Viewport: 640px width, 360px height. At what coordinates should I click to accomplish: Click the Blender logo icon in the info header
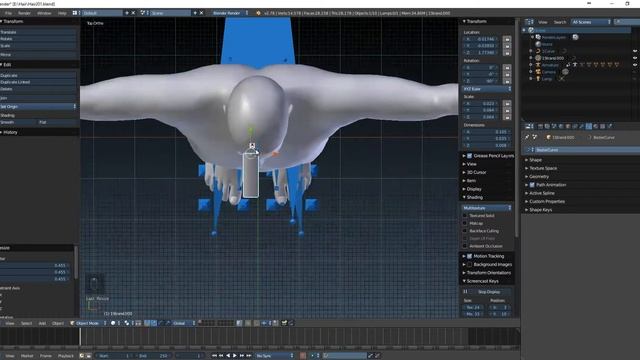(258, 13)
